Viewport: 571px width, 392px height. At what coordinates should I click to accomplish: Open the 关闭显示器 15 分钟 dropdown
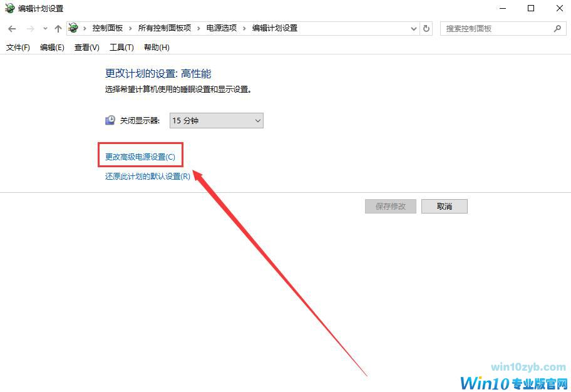(216, 121)
